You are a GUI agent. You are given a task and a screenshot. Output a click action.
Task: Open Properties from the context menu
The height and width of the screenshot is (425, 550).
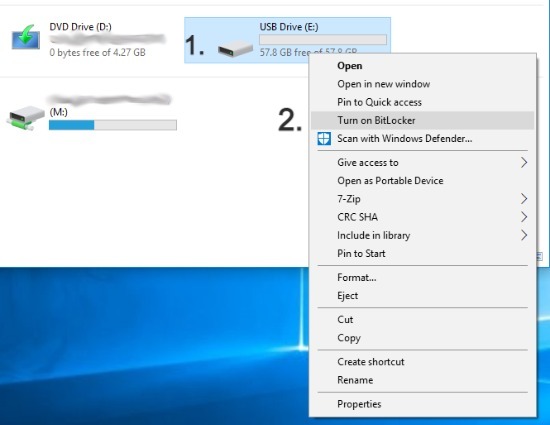[x=422, y=404]
